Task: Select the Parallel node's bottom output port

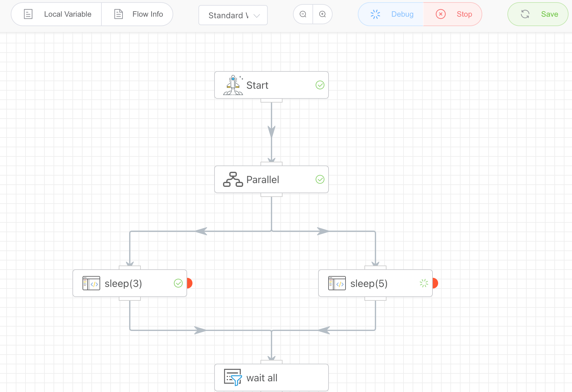Action: click(x=272, y=195)
